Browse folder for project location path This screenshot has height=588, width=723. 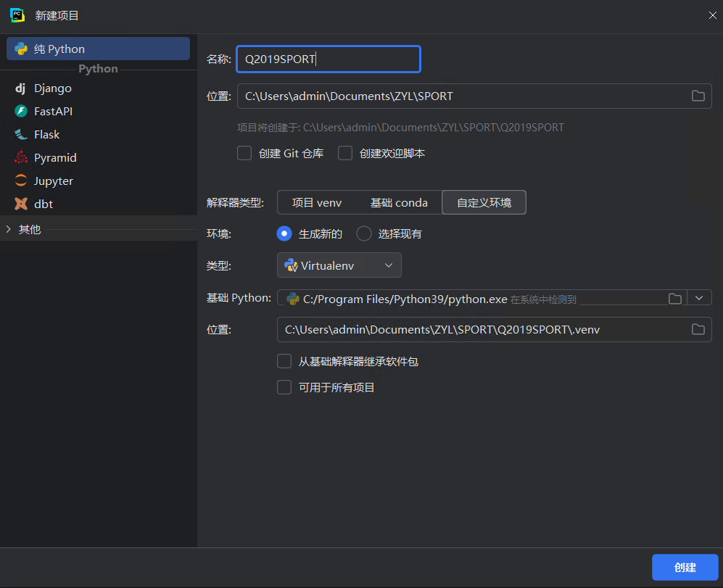coord(698,96)
